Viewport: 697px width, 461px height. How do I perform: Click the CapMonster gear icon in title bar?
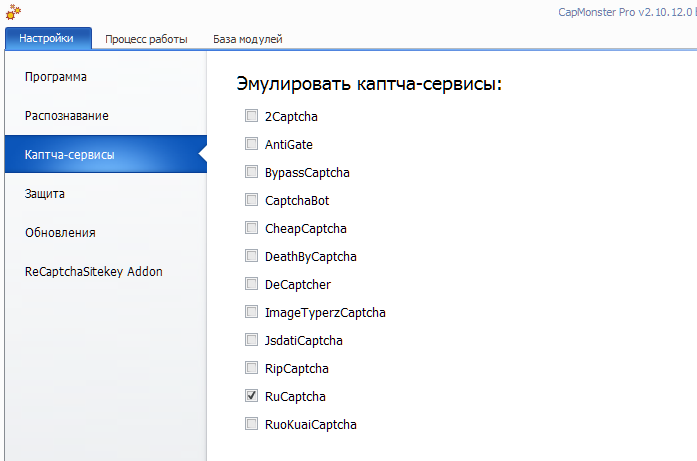[12, 13]
